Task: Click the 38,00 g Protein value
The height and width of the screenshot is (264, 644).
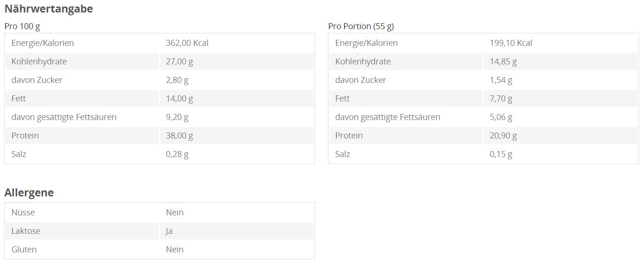Action: coord(180,136)
